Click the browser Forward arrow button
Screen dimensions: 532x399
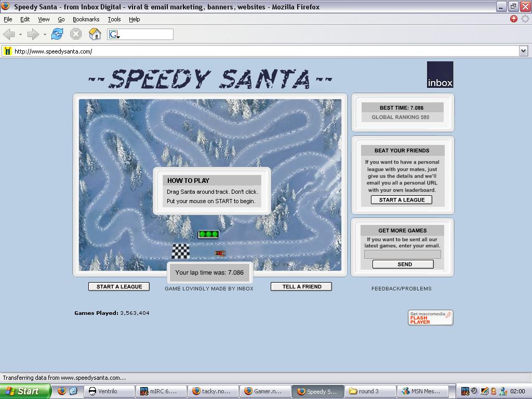pos(33,34)
